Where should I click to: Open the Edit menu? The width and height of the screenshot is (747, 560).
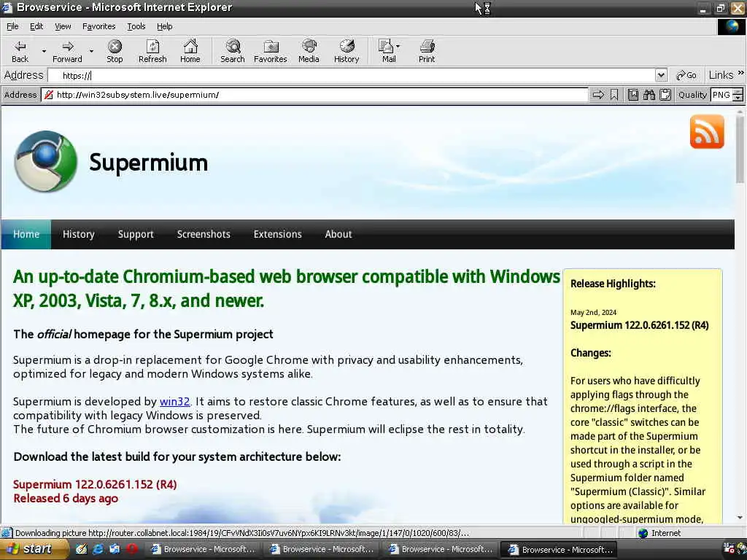(36, 26)
